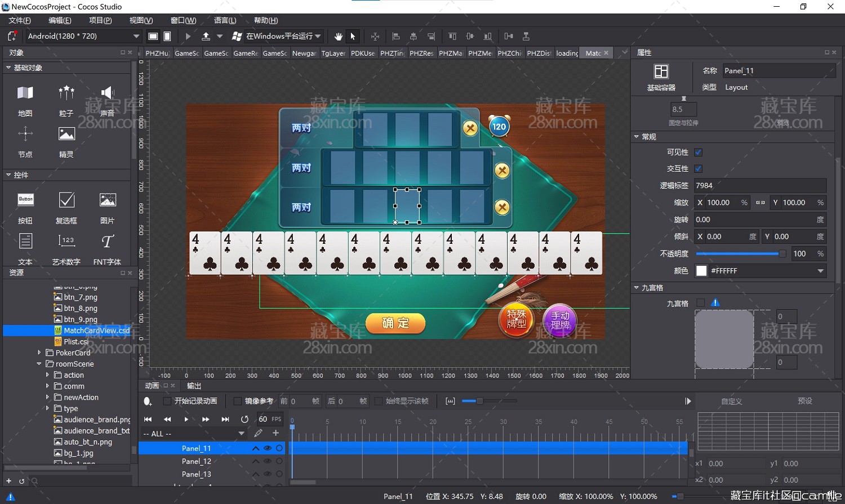Toggle lock circle for Panel_13
This screenshot has height=504, width=845.
click(x=279, y=474)
